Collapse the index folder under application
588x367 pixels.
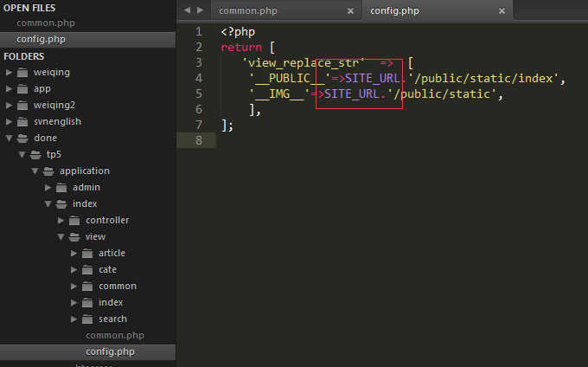[x=48, y=203]
